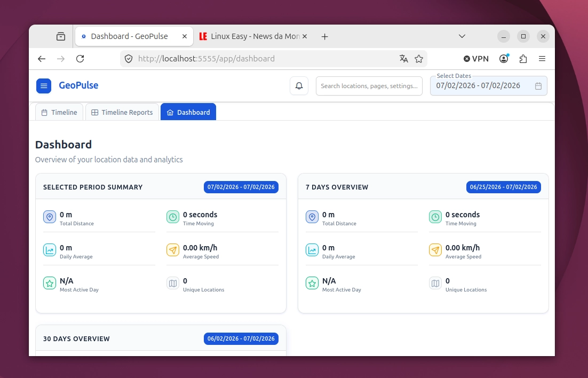Expand the list all tabs chevron
This screenshot has width=588, height=378.
[462, 36]
